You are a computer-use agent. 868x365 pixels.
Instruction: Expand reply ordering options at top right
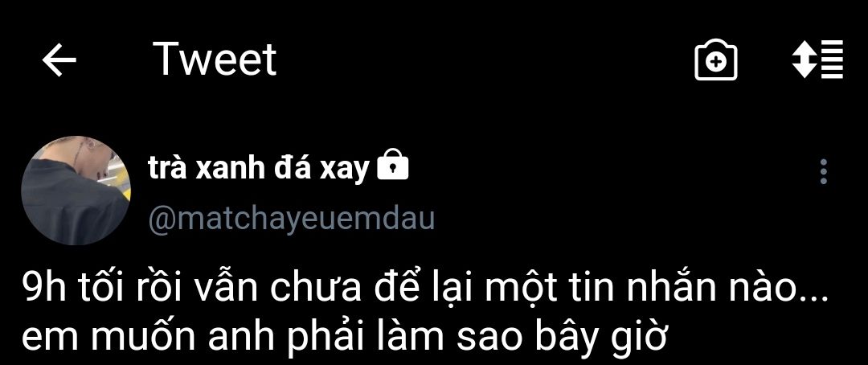coord(817,59)
